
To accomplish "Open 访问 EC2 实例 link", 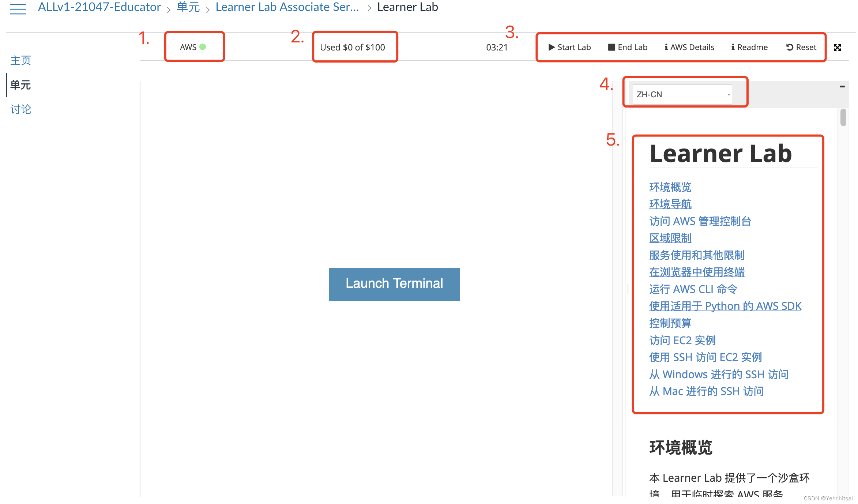I will (682, 340).
